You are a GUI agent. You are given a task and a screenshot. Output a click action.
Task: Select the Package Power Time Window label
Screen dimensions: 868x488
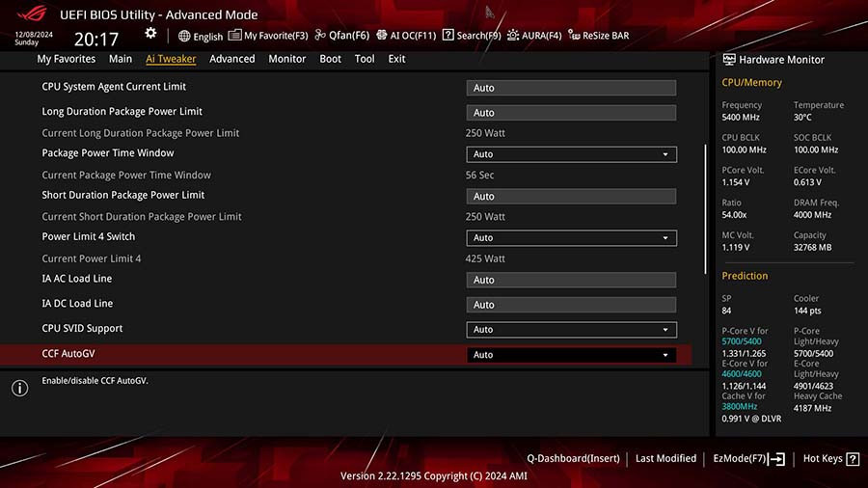108,152
